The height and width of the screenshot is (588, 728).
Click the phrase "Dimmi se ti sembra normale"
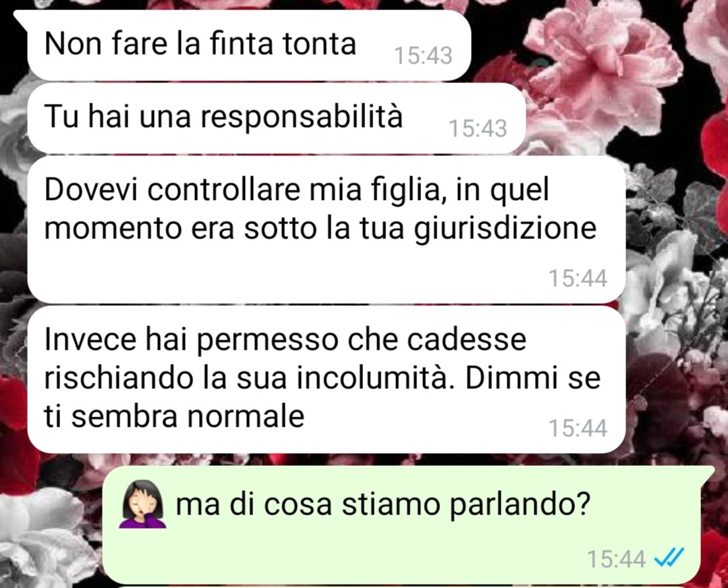pos(323,397)
